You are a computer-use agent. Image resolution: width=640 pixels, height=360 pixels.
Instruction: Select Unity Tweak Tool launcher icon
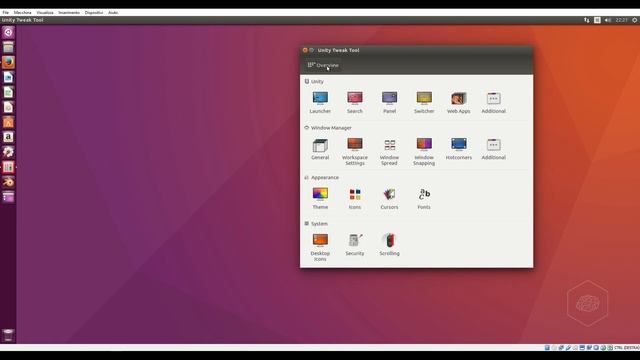coord(8,167)
